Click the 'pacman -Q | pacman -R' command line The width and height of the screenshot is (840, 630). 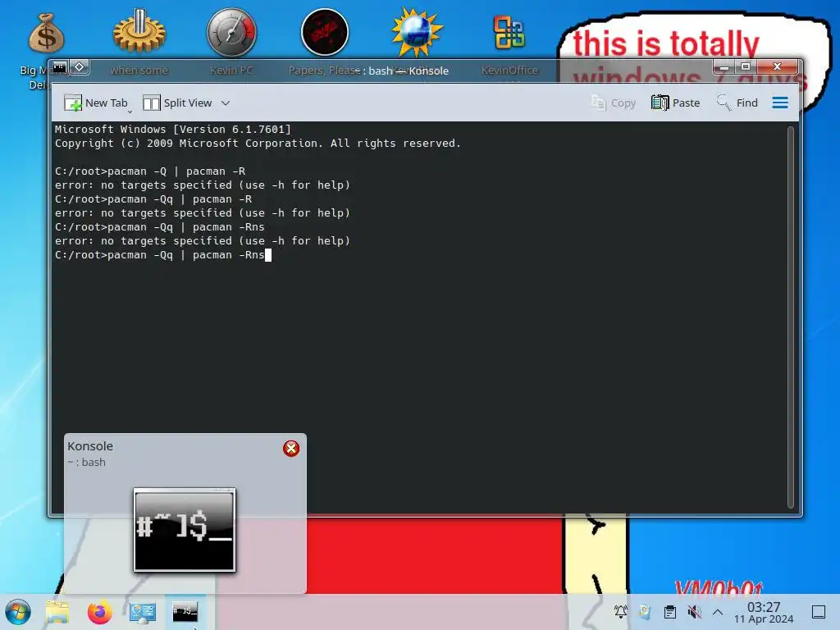point(150,171)
